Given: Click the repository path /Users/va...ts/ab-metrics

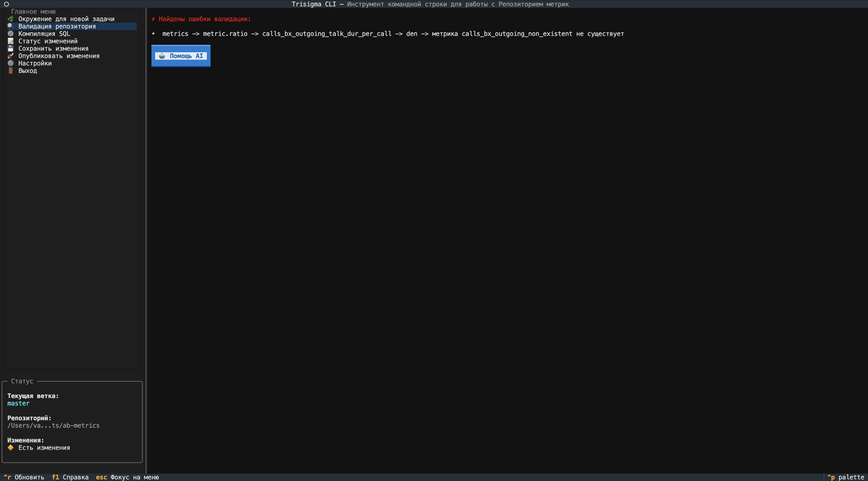Looking at the screenshot, I should (54, 425).
